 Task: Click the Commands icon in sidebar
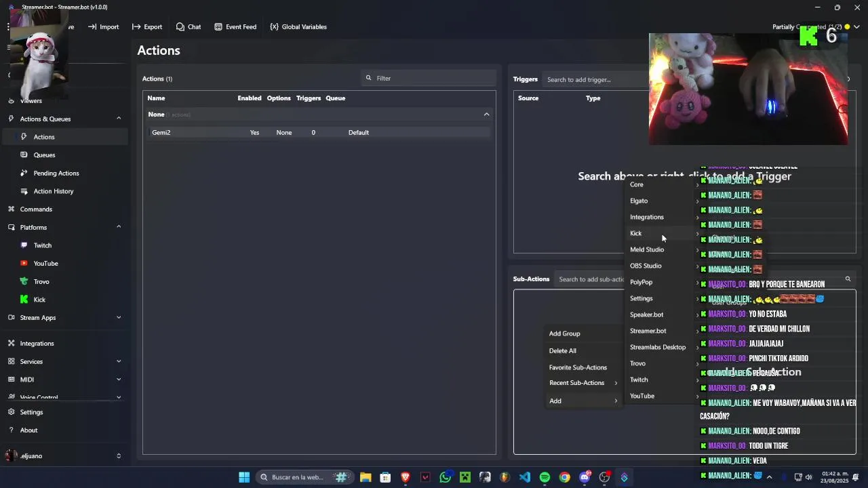coord(11,209)
